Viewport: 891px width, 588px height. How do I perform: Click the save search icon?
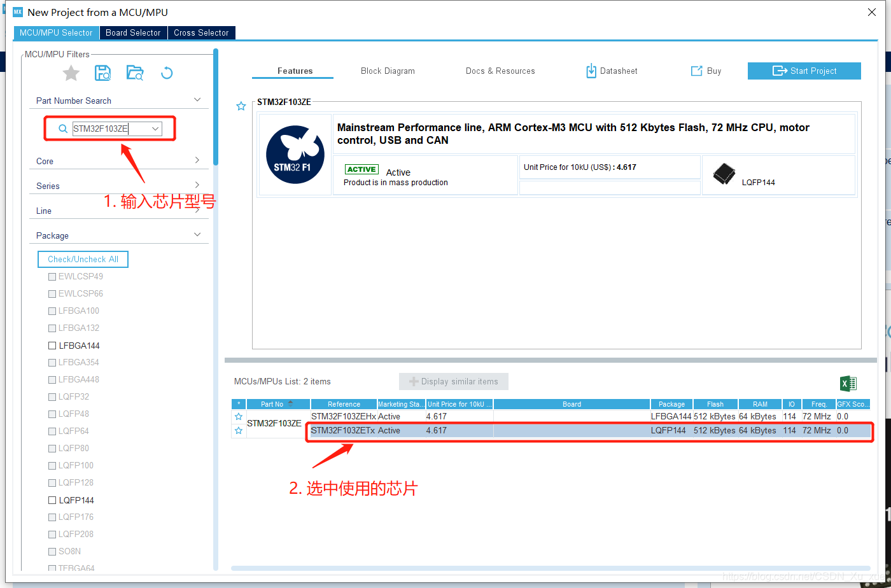103,73
